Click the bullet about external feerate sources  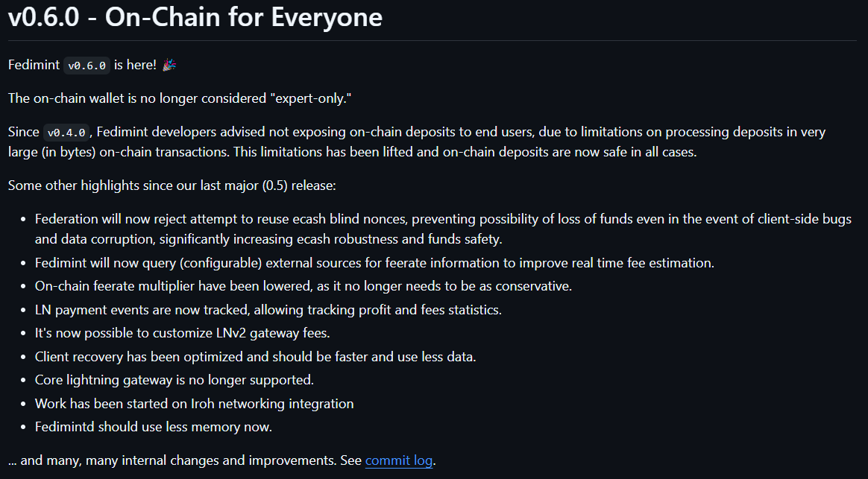point(374,263)
